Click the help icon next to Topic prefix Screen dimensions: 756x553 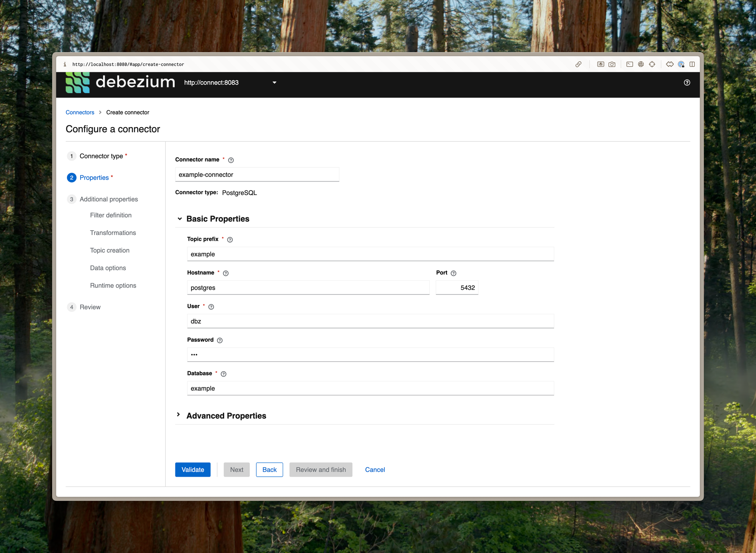(x=230, y=240)
